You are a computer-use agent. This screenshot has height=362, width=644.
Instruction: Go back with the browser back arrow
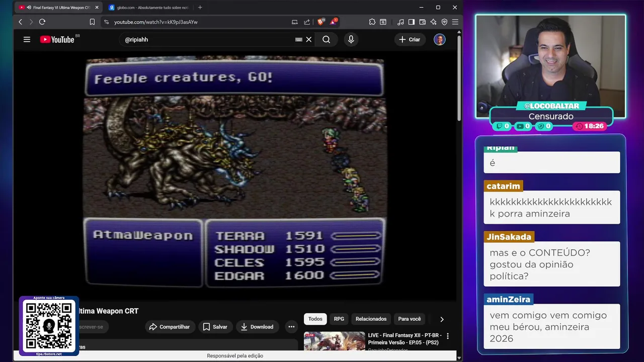click(20, 22)
